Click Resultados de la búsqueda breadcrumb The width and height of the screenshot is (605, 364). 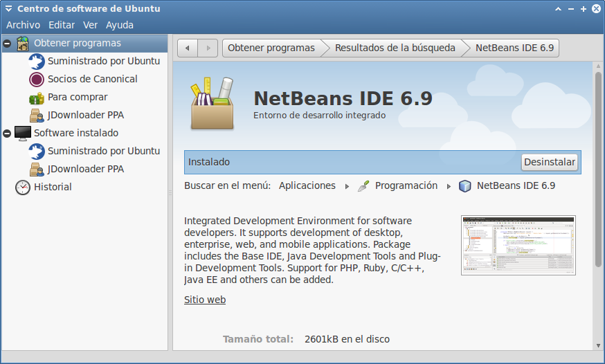395,48
